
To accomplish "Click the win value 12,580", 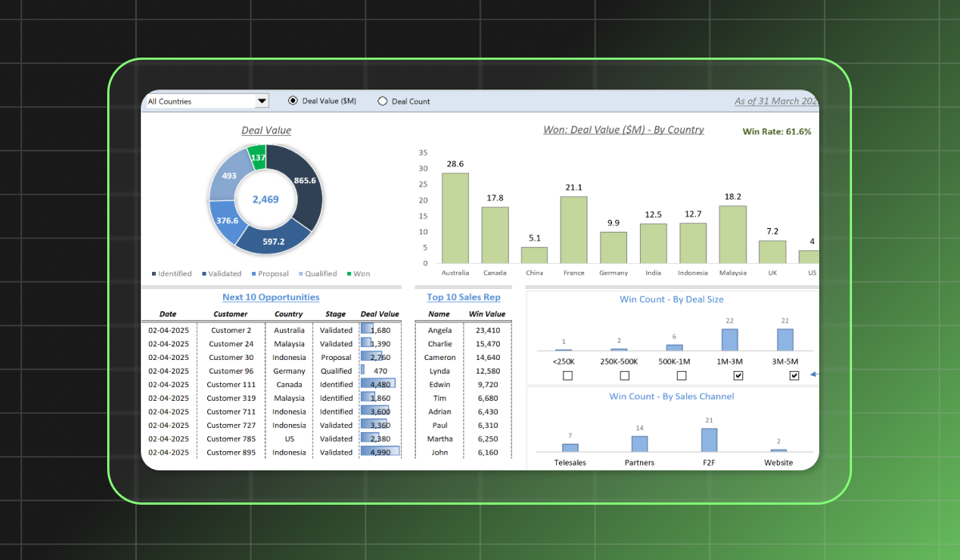I will click(x=487, y=371).
